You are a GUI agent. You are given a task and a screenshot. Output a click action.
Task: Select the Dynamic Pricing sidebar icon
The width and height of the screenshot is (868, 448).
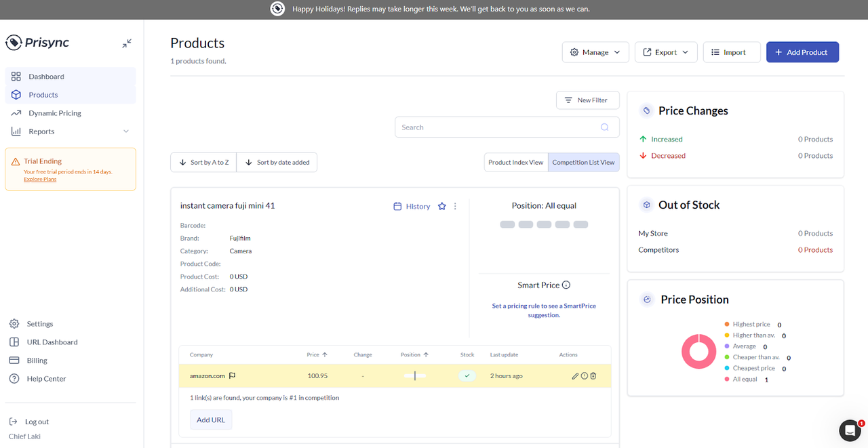pos(16,113)
